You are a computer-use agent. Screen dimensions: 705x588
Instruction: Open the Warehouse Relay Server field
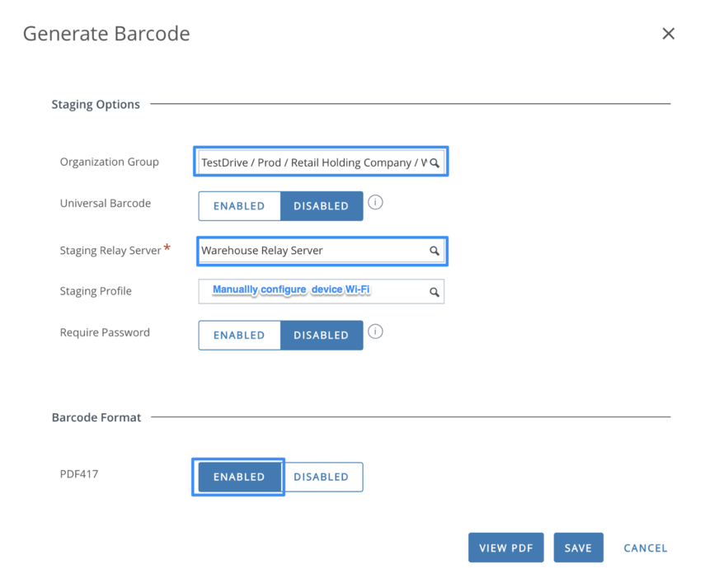pyautogui.click(x=313, y=251)
